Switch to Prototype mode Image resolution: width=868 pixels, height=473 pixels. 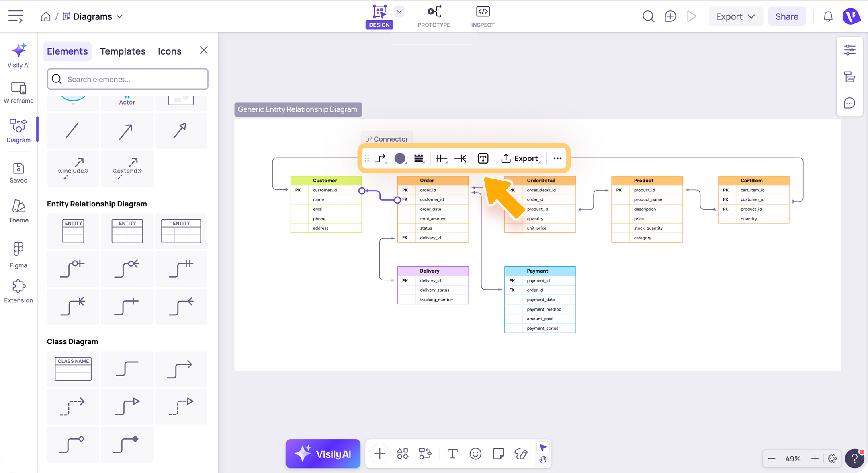pyautogui.click(x=434, y=16)
